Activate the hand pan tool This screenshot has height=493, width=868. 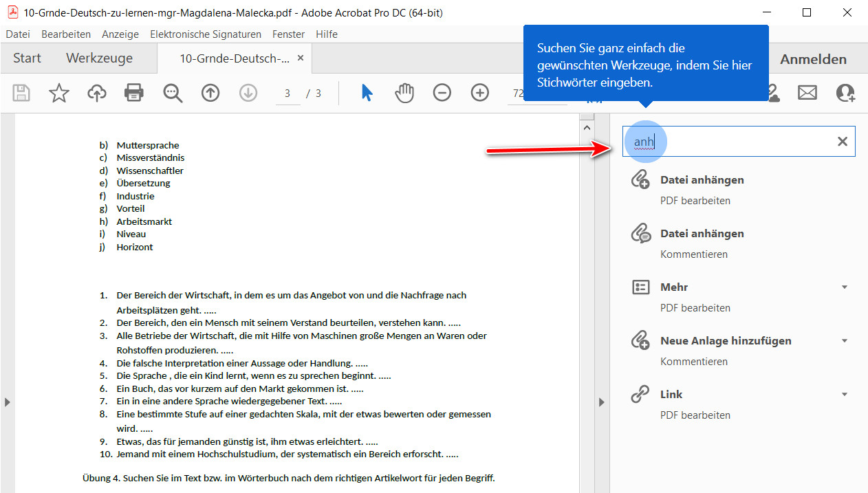pos(404,93)
